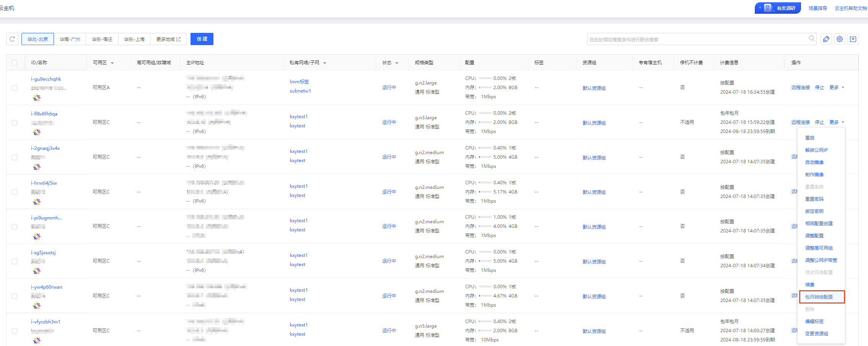Collapse 更多 menu for i-fl8v8fh6qa row
The width and height of the screenshot is (868, 346).
pyautogui.click(x=837, y=122)
